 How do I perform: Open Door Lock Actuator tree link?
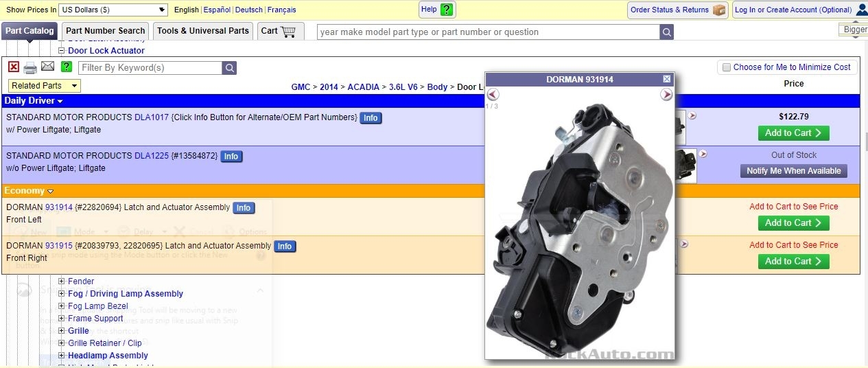(106, 51)
